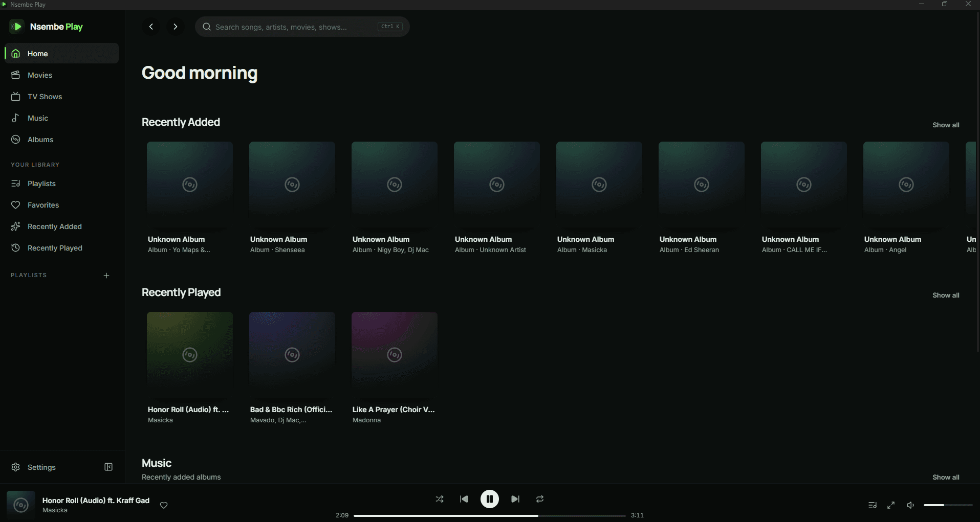
Task: Go forward with the right arrow button
Action: click(176, 27)
